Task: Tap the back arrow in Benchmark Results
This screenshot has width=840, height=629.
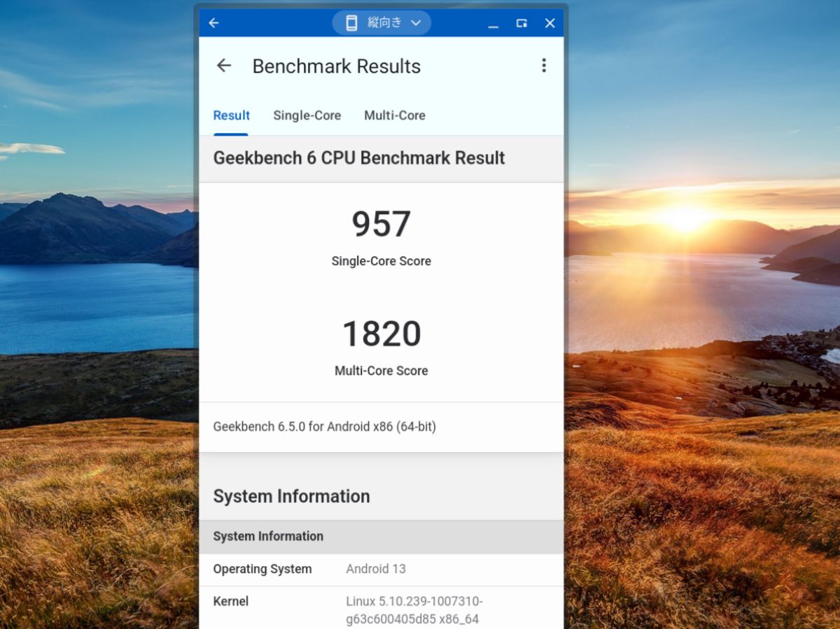Action: coord(223,65)
